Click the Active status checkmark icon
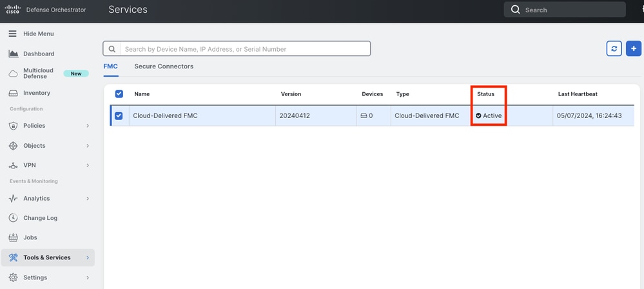Screen dimensions: 644x289 tap(478, 116)
